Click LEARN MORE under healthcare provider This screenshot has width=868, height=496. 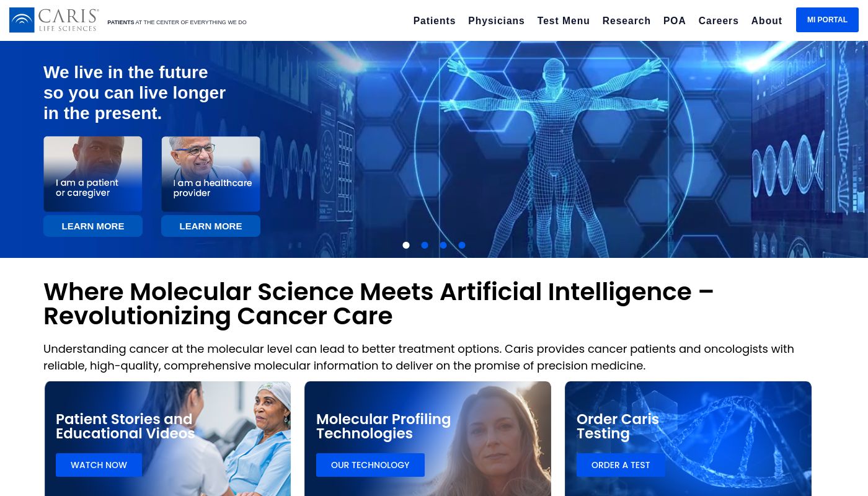211,226
